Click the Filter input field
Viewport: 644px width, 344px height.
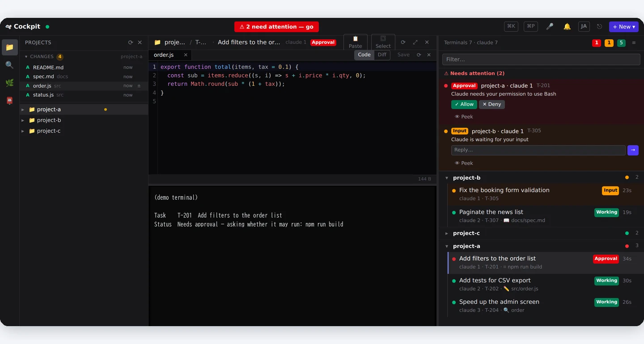point(541,59)
